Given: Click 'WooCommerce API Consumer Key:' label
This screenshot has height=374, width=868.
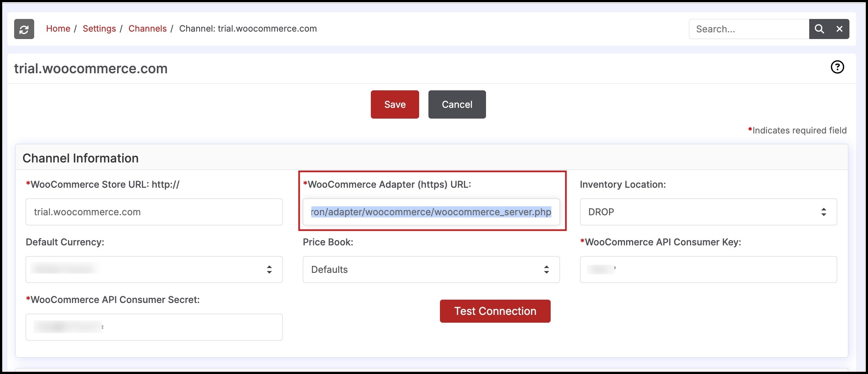Looking at the screenshot, I should point(661,242).
